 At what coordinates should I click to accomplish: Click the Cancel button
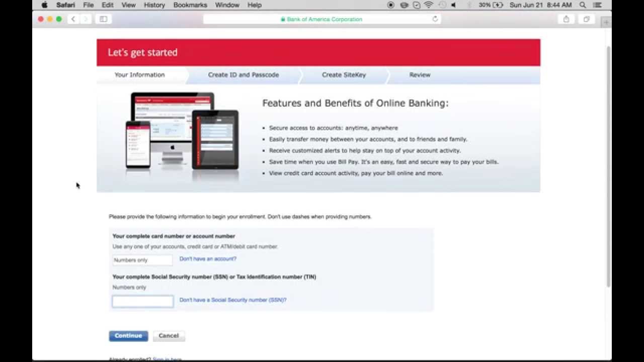pos(169,336)
